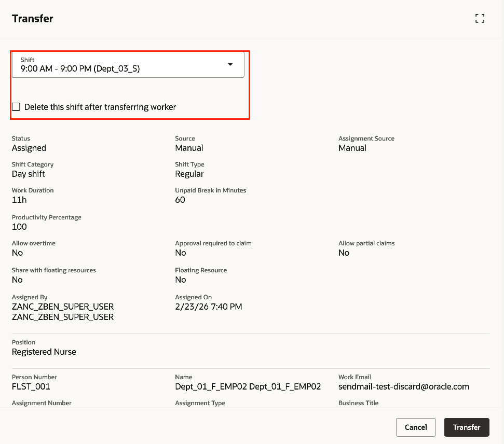
Task: Select the Assigned By value ZANC_ZBEN_SUPER_USER
Action: (63, 307)
